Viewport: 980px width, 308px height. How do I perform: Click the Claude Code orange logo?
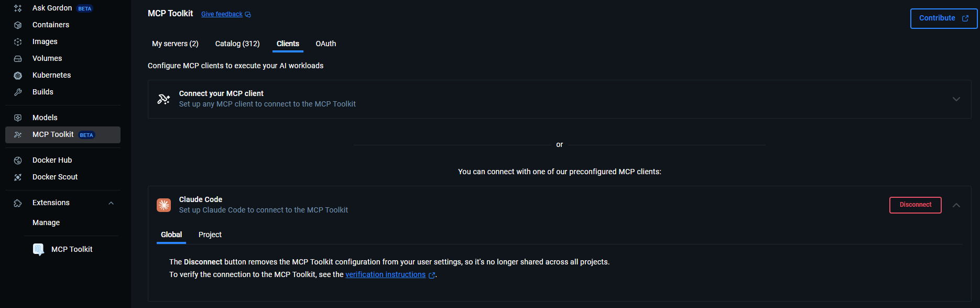[164, 205]
